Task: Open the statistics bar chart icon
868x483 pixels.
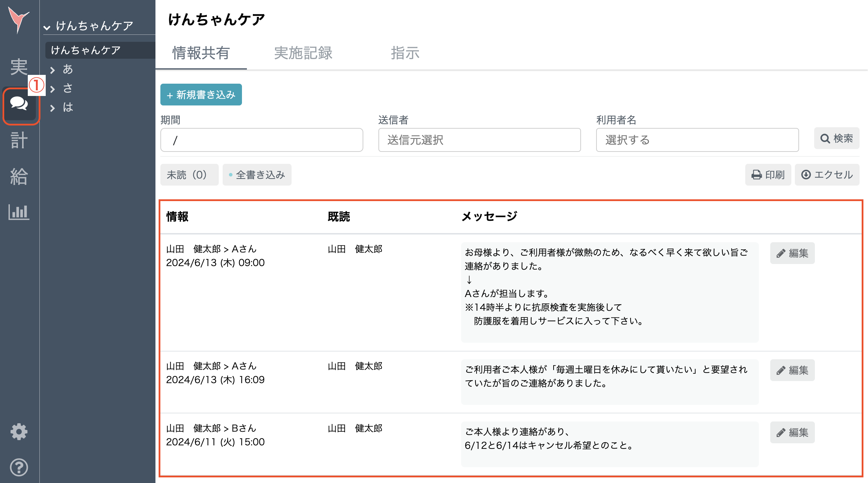Action: [19, 212]
